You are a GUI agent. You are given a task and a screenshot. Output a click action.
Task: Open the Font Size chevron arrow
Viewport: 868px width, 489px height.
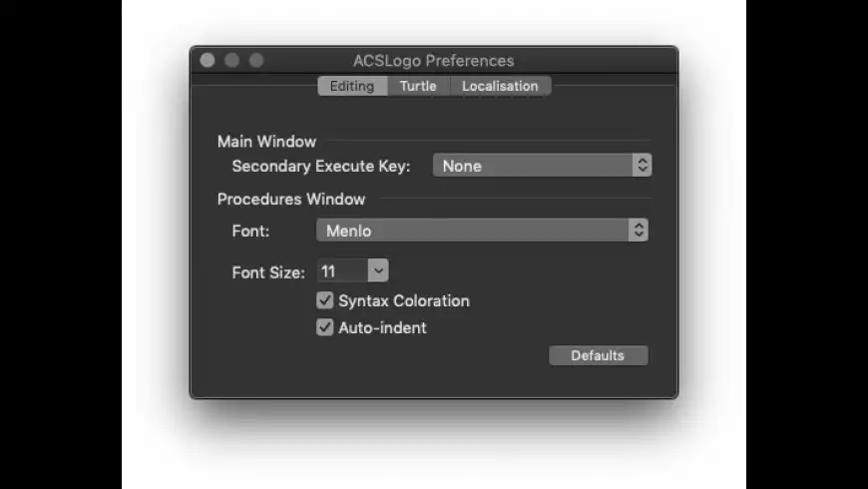378,270
